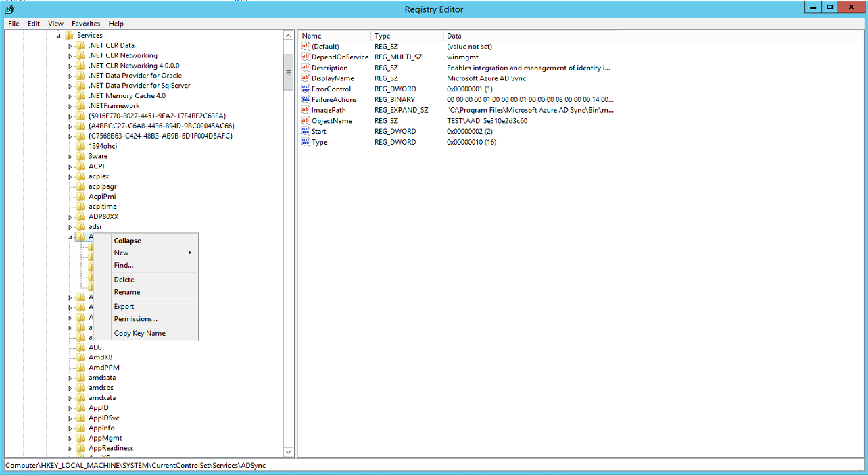Expand the AppMgmt tree node
This screenshot has width=868, height=475.
(70, 439)
